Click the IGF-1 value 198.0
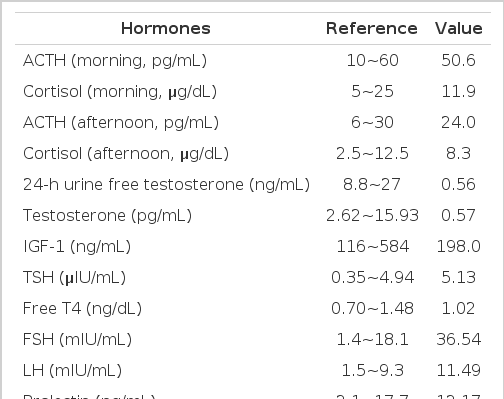 point(458,247)
